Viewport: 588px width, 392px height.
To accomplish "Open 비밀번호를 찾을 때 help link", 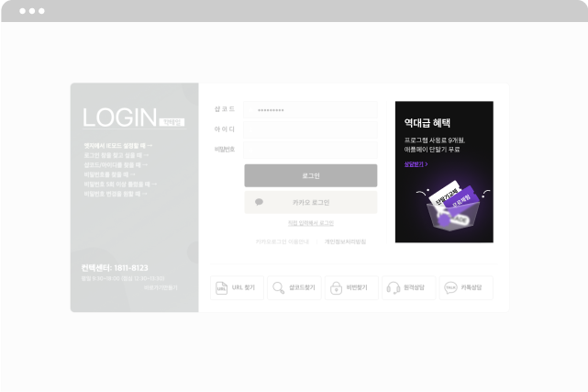I will (x=109, y=174).
